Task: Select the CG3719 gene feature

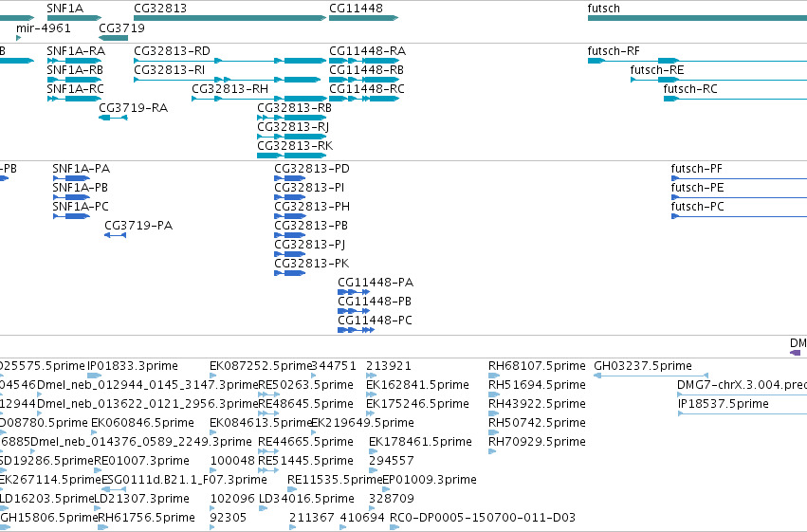Action: pos(113,38)
